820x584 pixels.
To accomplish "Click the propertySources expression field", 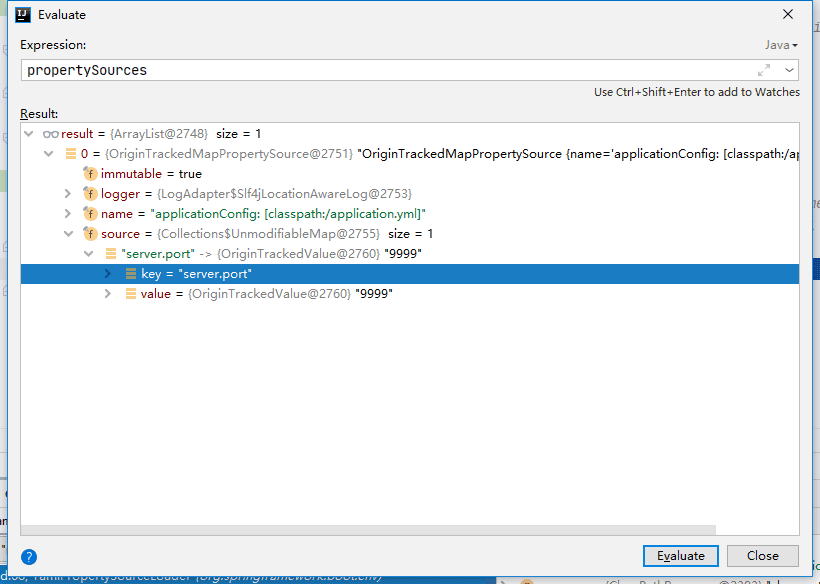I will pyautogui.click(x=380, y=70).
